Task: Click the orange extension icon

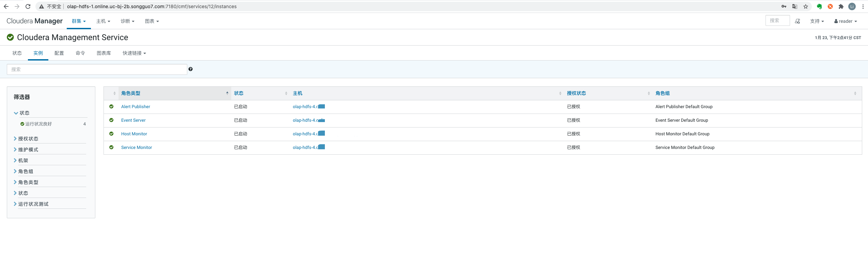Action: click(x=830, y=6)
